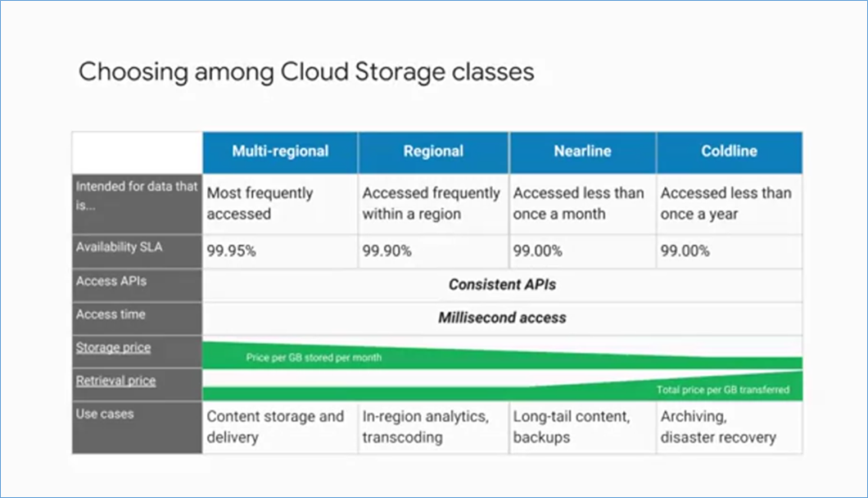The image size is (868, 498).
Task: Click 'Price per GB stored per month' label
Action: [x=314, y=357]
